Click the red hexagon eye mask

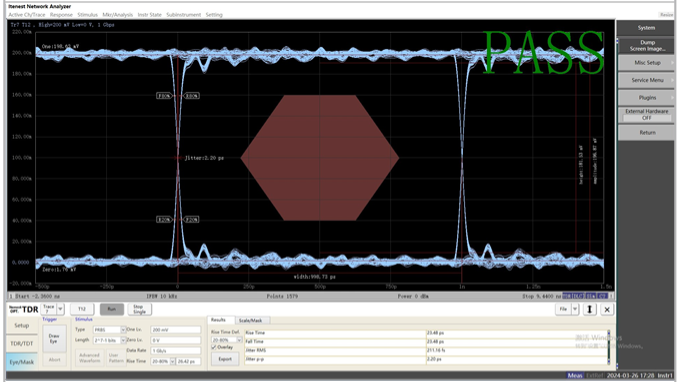click(320, 157)
